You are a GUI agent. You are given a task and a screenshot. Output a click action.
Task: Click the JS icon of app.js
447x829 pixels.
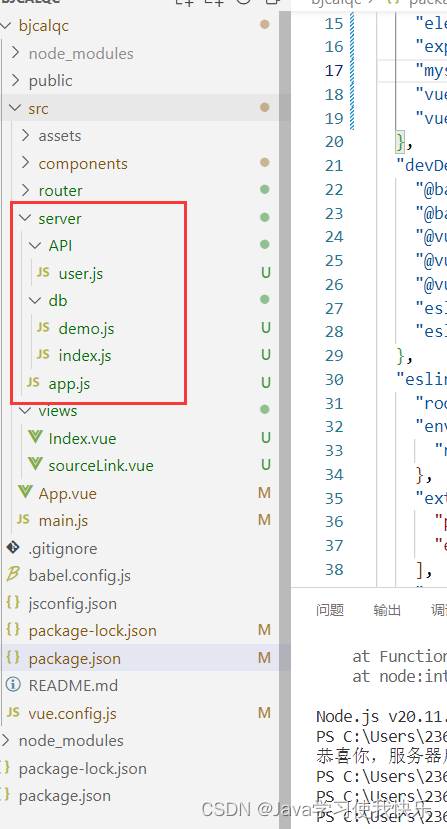coord(33,383)
